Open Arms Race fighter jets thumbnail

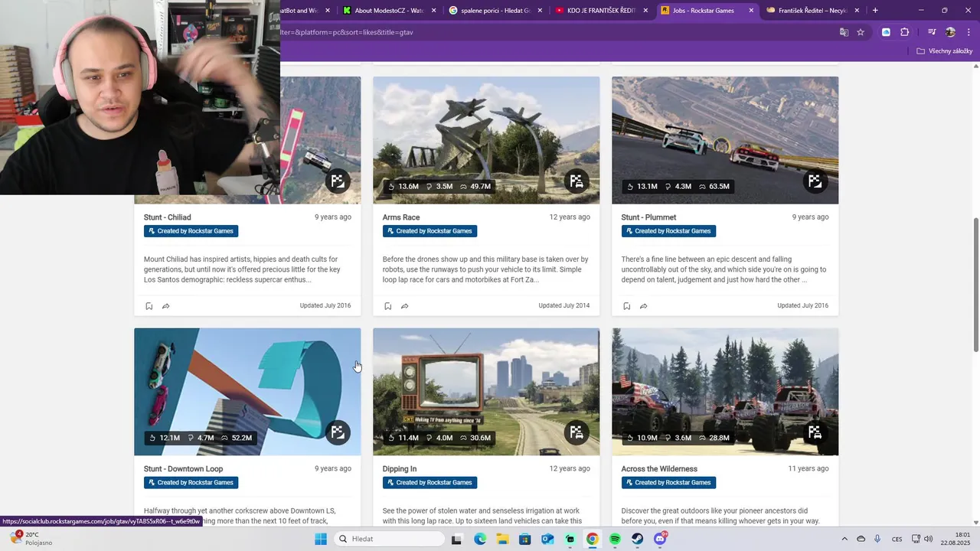(x=486, y=140)
